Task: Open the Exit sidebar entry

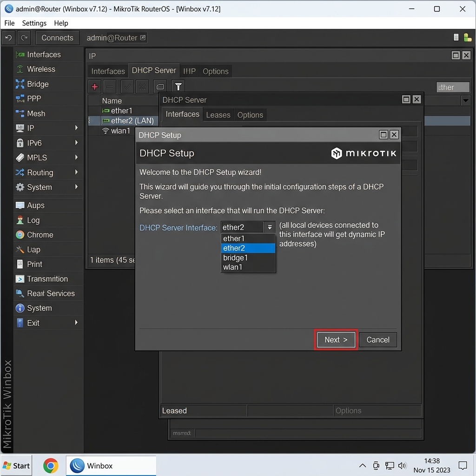Action: point(48,323)
